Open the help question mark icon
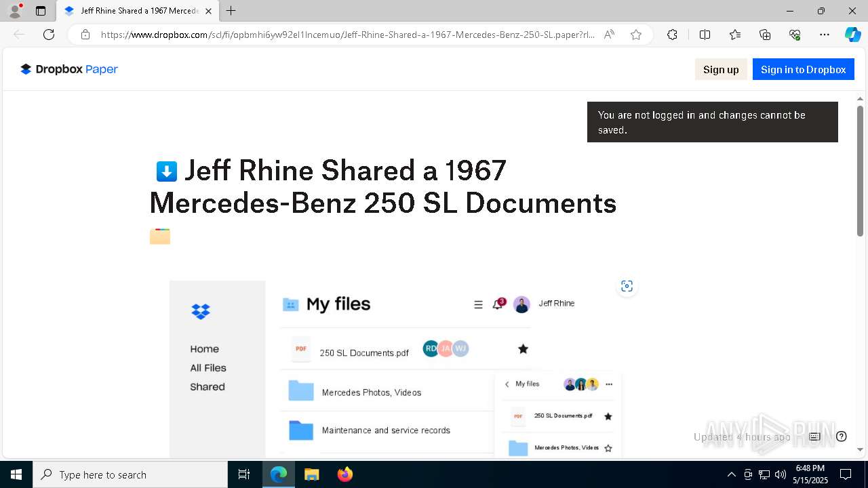This screenshot has height=488, width=868. [x=842, y=436]
